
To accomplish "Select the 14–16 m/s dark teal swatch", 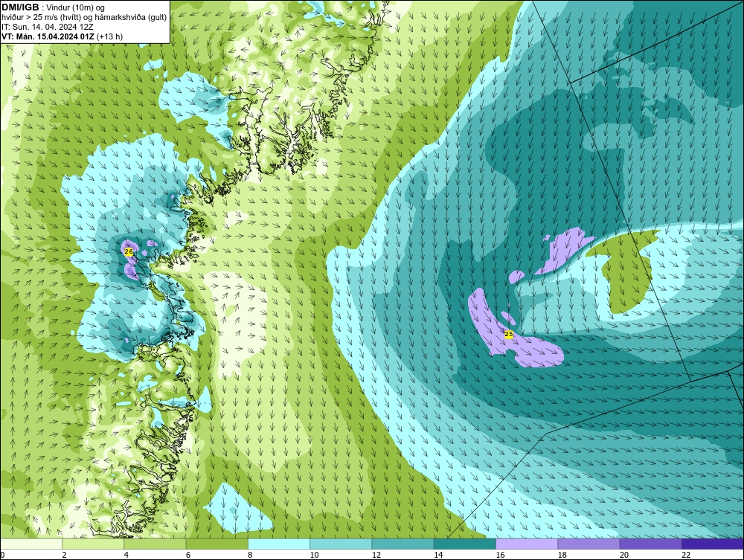I will click(x=465, y=544).
